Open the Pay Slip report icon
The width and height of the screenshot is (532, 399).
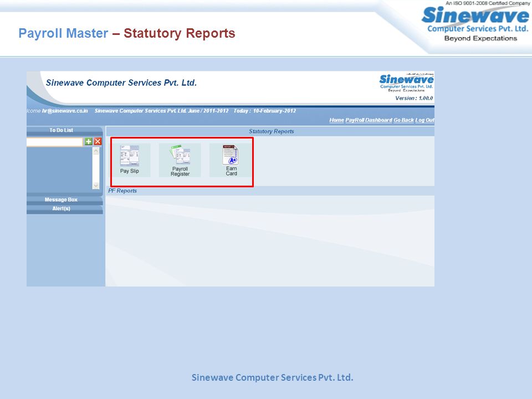point(130,160)
